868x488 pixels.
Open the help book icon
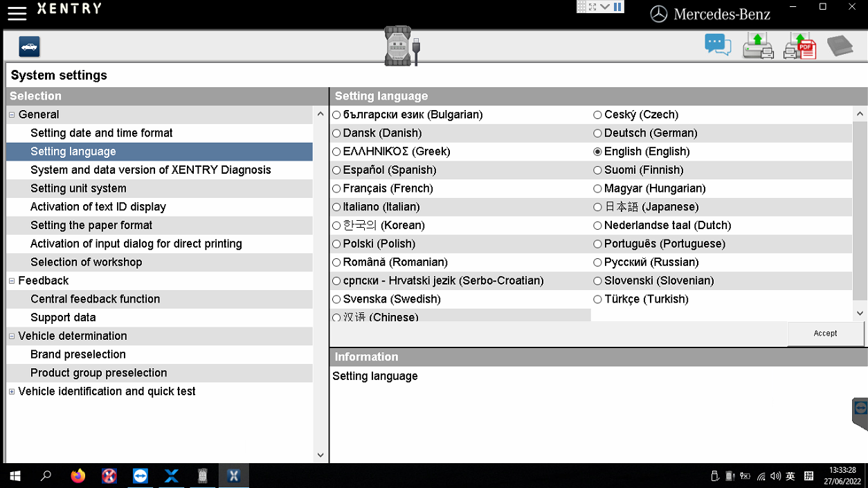point(840,46)
